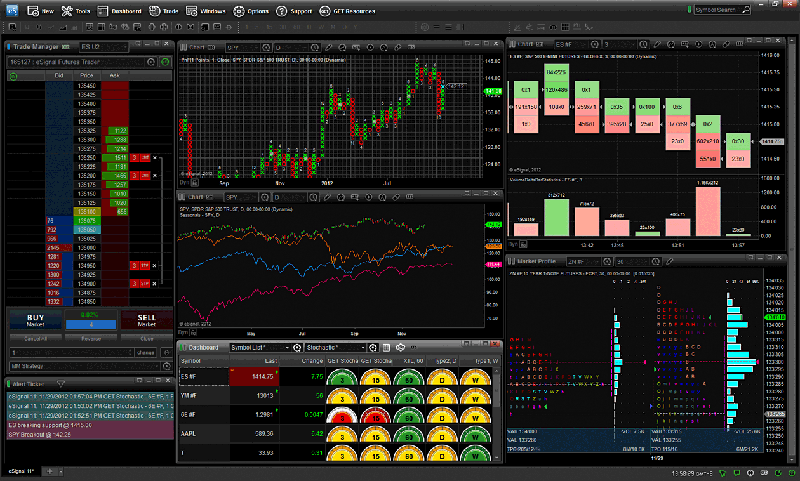The height and width of the screenshot is (481, 800).
Task: Click the BUY Market button
Action: (x=36, y=320)
